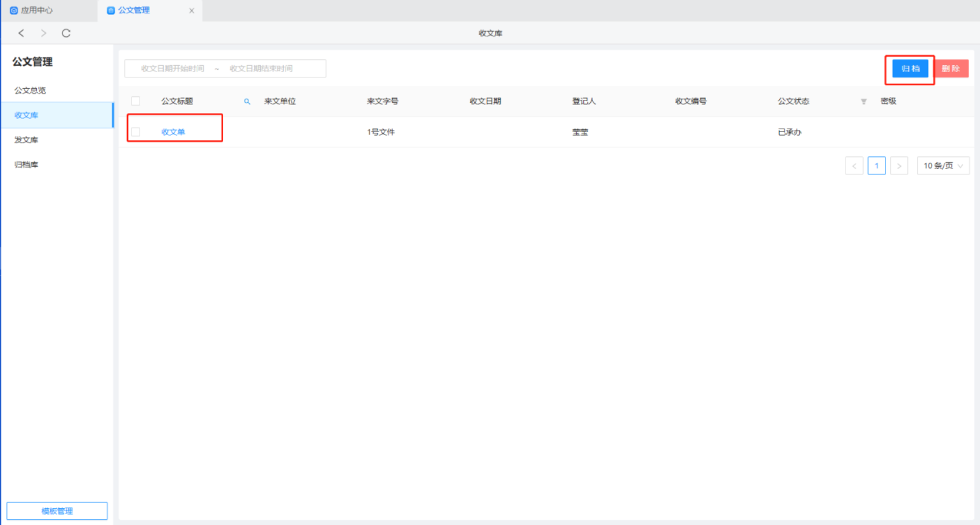Click the forward navigation arrow icon
The height and width of the screenshot is (525, 980).
[x=43, y=33]
